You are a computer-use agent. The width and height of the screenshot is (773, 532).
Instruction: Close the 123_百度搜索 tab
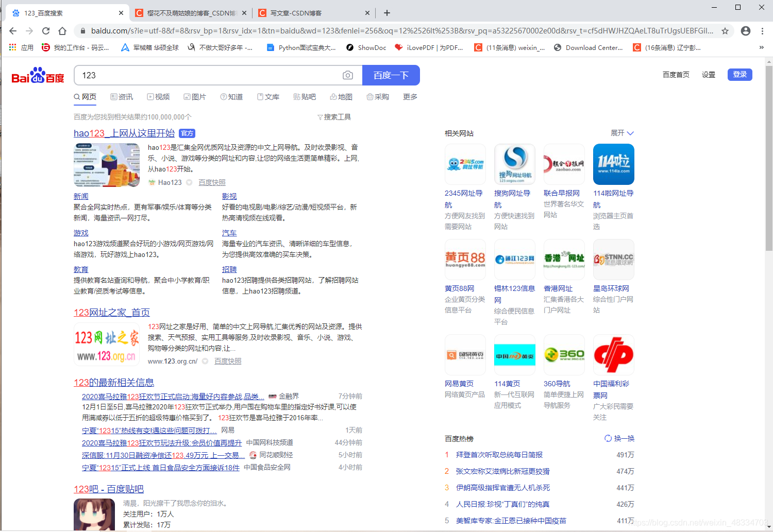pyautogui.click(x=121, y=13)
